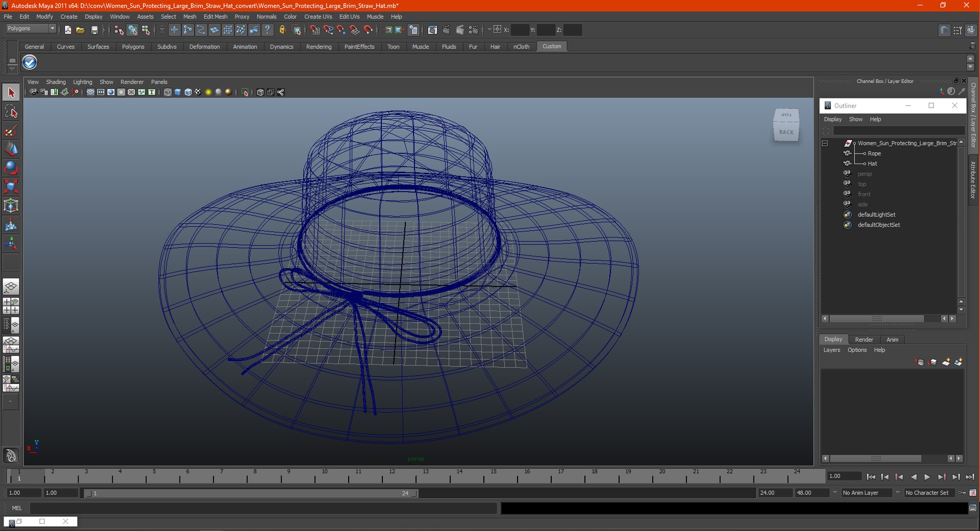980x531 pixels.
Task: Collapse the Women_Sun_Protecting hat group node
Action: point(825,143)
